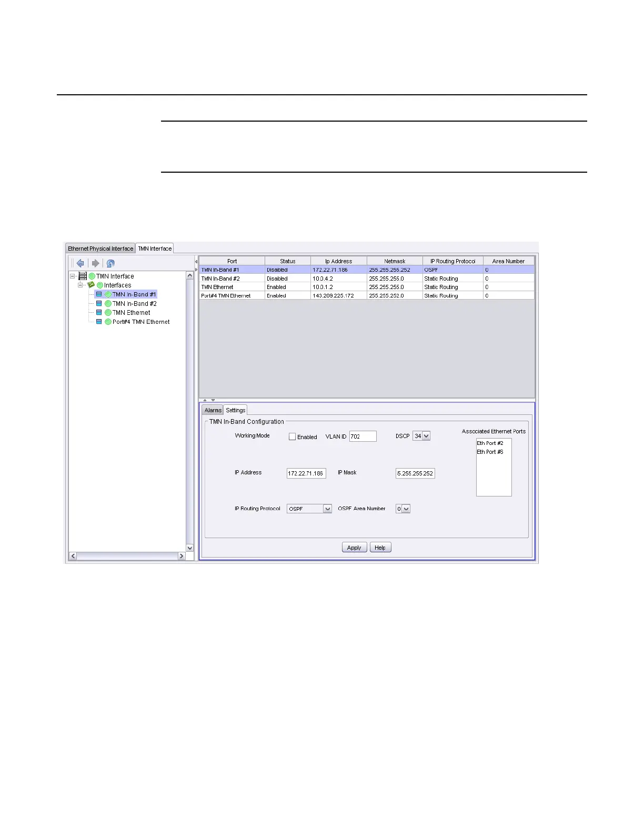Click the collapse-down triangle on the split divider
Image resolution: width=644 pixels, height=834 pixels.
(x=213, y=400)
